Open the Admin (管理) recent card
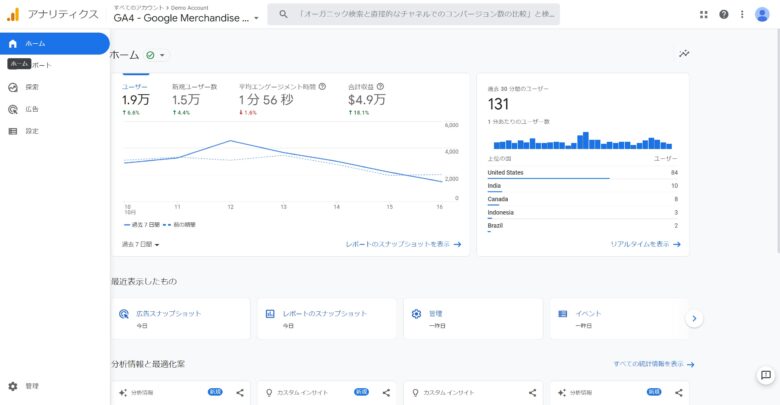Image resolution: width=780 pixels, height=405 pixels. (473, 318)
